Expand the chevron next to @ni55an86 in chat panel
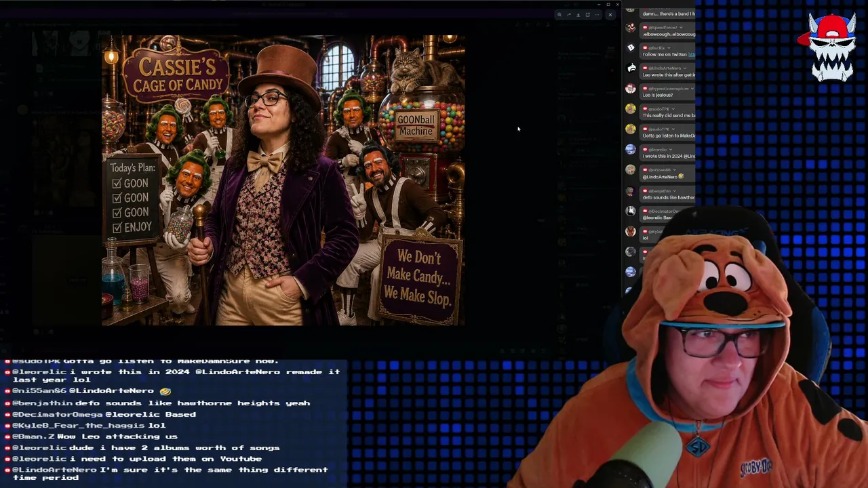 click(675, 170)
